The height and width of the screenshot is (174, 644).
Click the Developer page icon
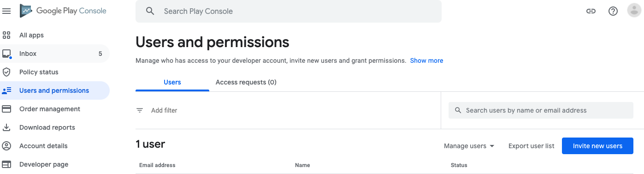click(6, 164)
